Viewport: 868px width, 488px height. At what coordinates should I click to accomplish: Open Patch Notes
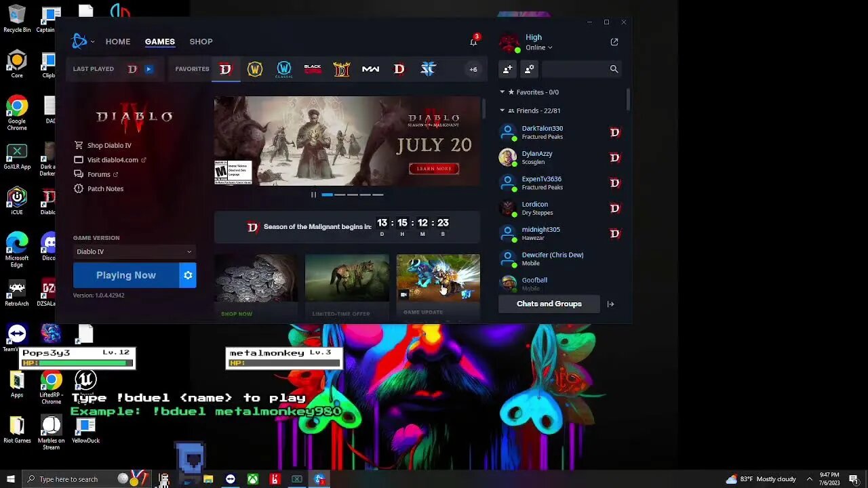point(99,188)
